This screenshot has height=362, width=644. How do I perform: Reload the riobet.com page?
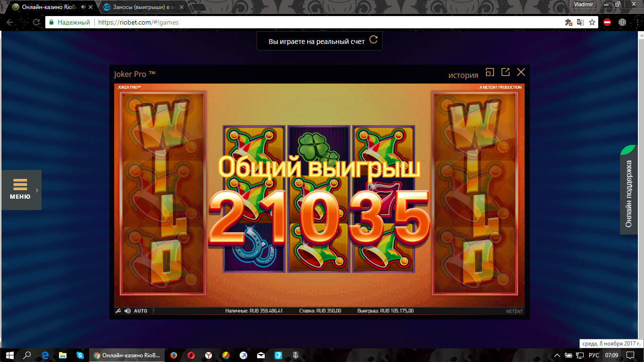36,22
